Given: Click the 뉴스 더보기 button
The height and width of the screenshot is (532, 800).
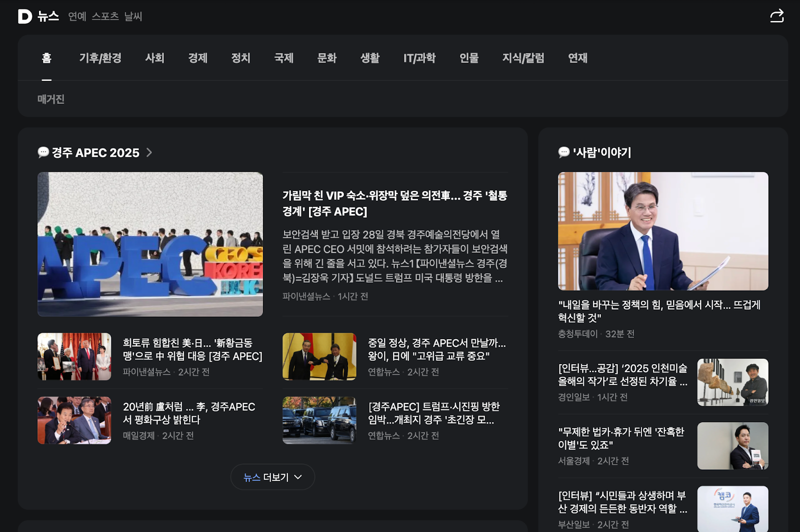Looking at the screenshot, I should click(x=272, y=477).
